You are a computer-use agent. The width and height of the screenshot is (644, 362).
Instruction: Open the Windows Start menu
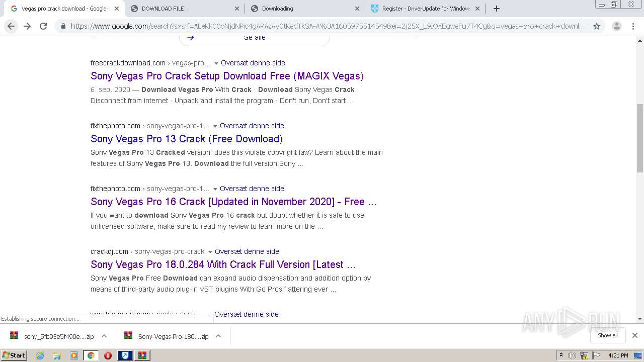(x=14, y=355)
